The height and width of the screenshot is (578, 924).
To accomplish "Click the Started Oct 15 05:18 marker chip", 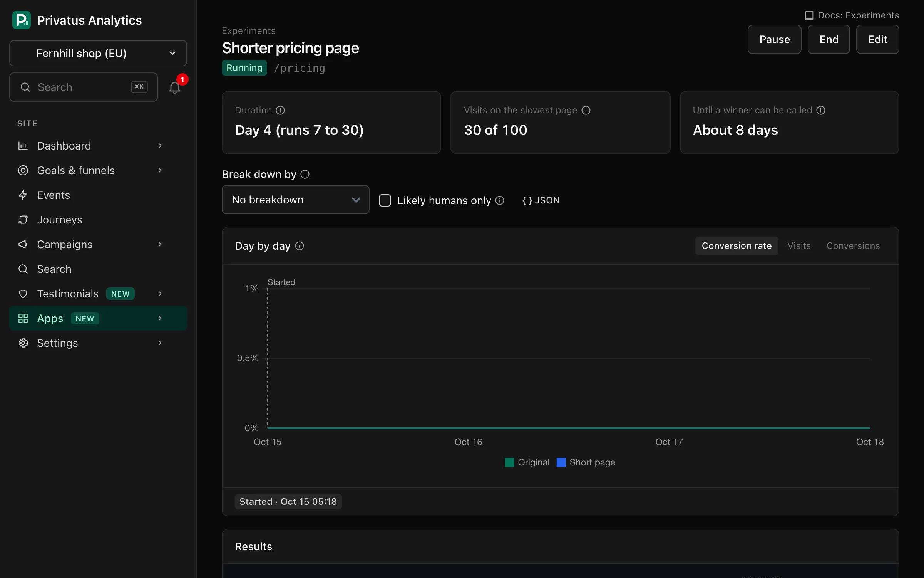I will 288,502.
